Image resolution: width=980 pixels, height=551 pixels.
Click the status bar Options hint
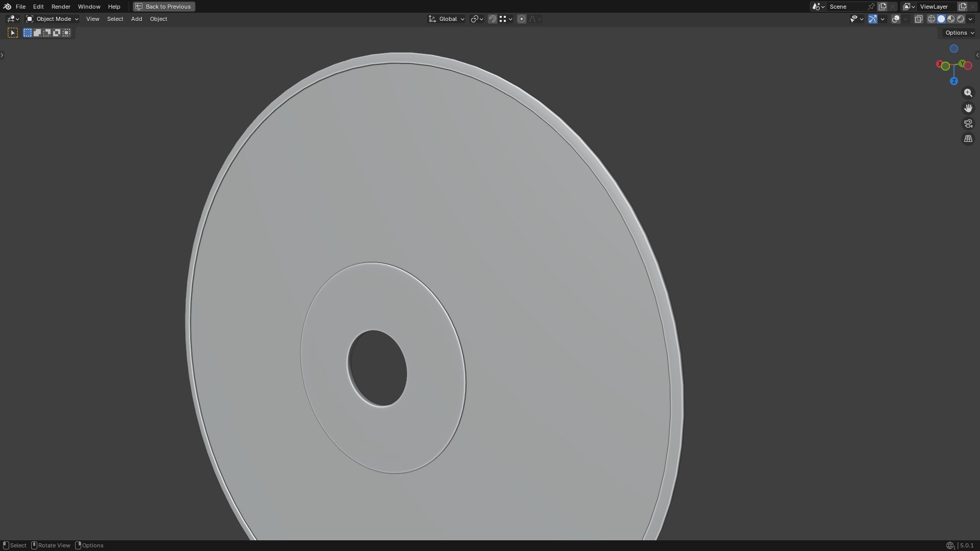tap(90, 545)
